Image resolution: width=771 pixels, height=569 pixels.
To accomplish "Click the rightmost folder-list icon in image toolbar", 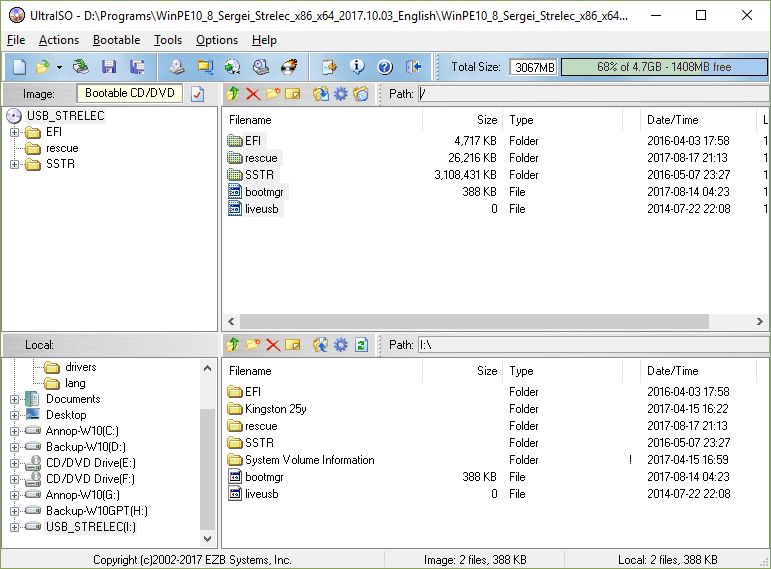I will [x=360, y=93].
